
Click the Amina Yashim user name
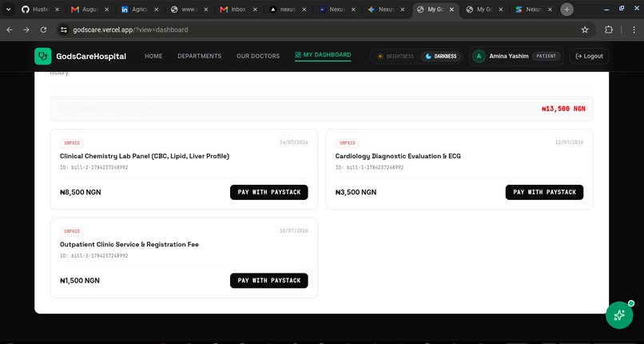coord(509,56)
